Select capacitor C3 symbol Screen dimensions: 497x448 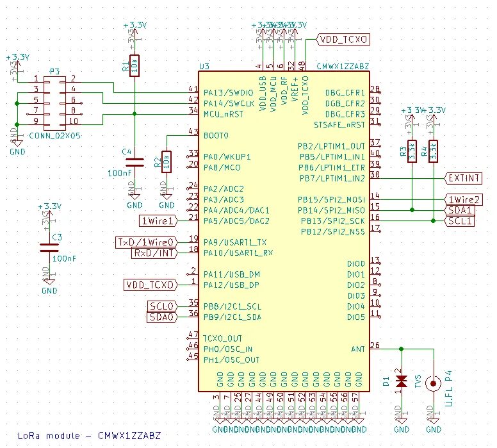coord(49,248)
